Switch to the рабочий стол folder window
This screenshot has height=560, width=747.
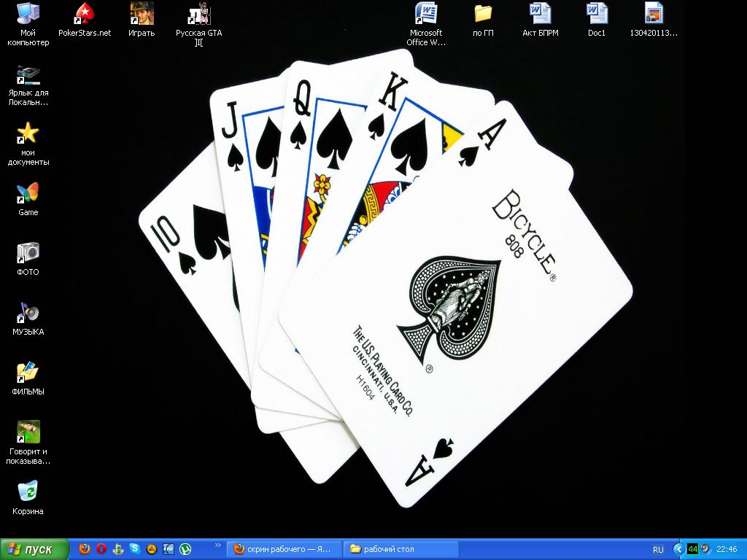(402, 549)
